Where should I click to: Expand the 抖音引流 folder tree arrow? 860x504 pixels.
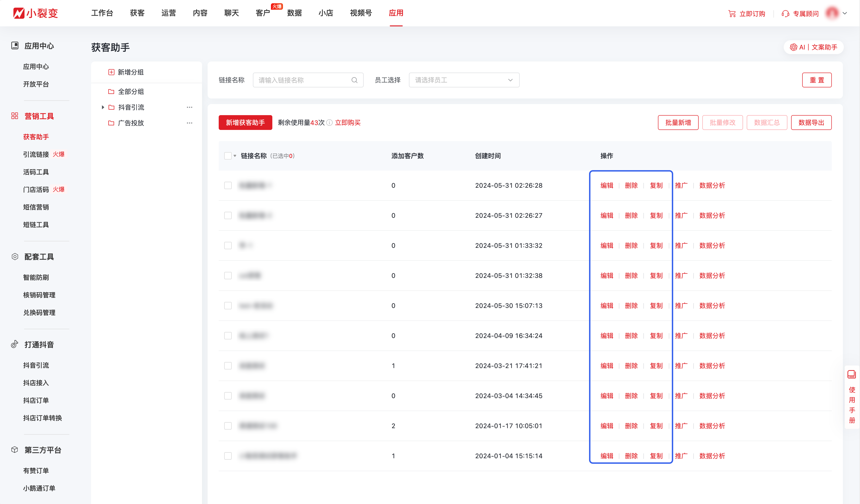click(x=103, y=107)
